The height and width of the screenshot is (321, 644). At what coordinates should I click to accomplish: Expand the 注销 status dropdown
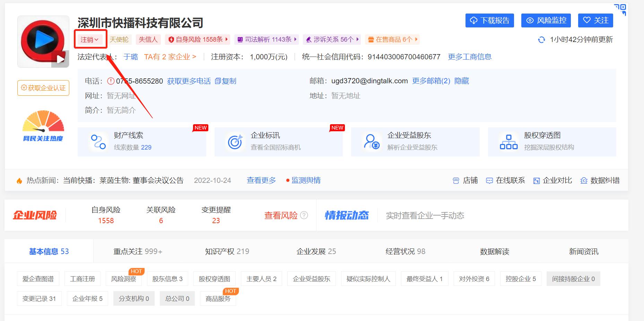point(90,39)
